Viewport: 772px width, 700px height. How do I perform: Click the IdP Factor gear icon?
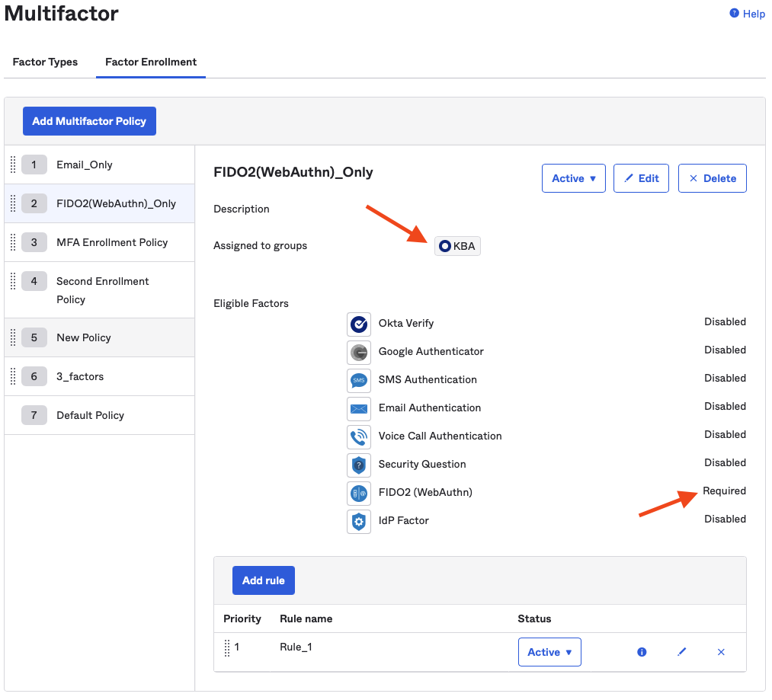[358, 521]
